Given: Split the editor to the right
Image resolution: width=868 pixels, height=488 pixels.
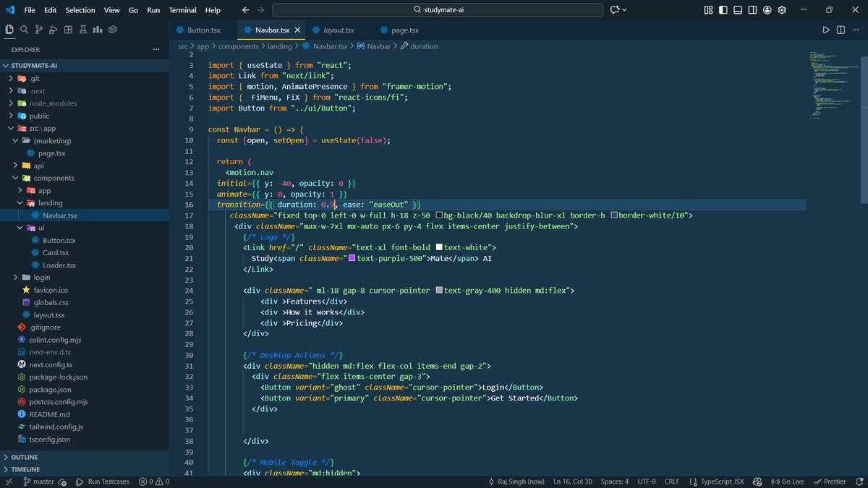Looking at the screenshot, I should [x=841, y=30].
